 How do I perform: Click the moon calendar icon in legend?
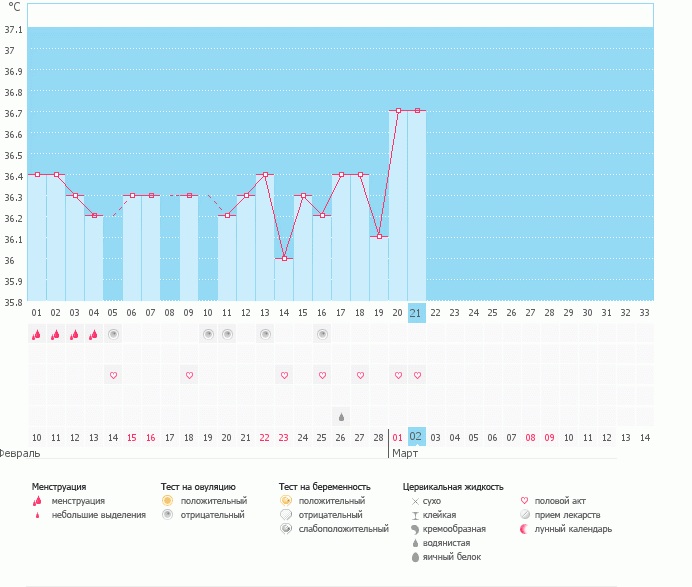point(527,529)
